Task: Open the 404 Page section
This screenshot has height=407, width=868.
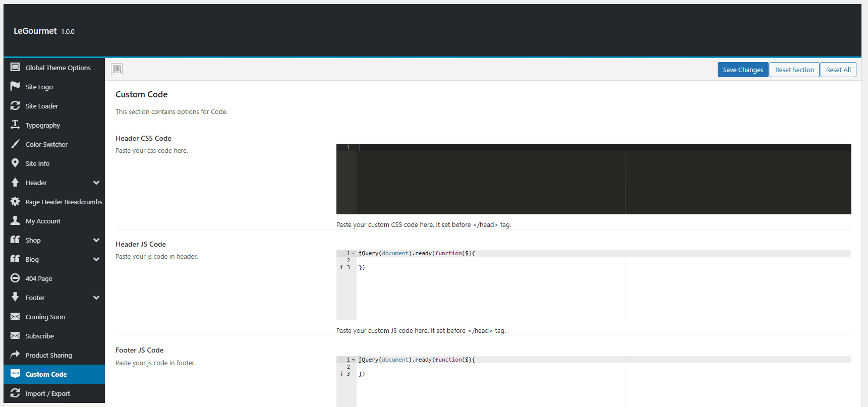Action: [54, 278]
